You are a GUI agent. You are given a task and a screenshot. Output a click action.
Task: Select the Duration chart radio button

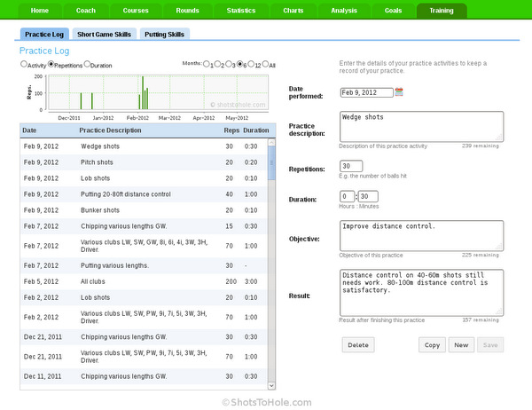coord(87,64)
